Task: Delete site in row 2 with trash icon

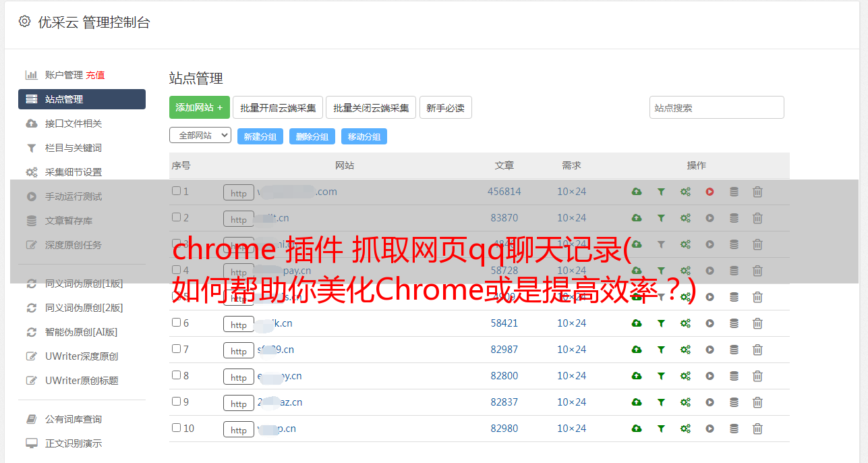Action: pyautogui.click(x=757, y=218)
